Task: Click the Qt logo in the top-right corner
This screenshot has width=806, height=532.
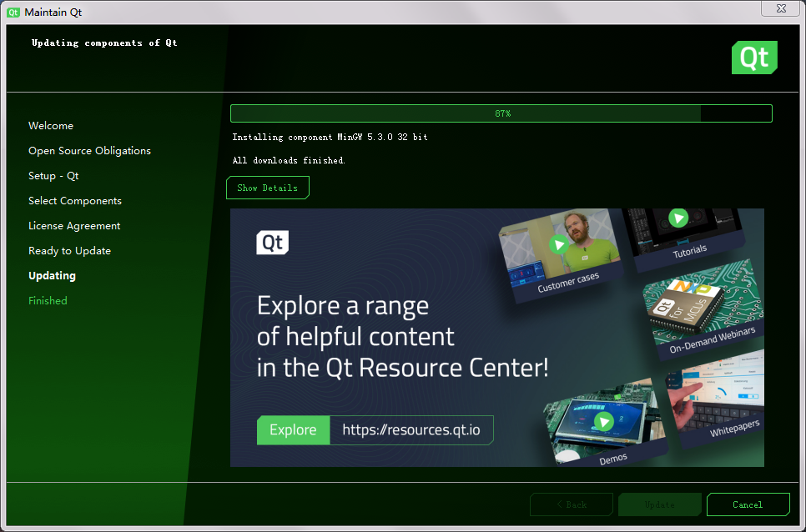Action: pyautogui.click(x=753, y=58)
